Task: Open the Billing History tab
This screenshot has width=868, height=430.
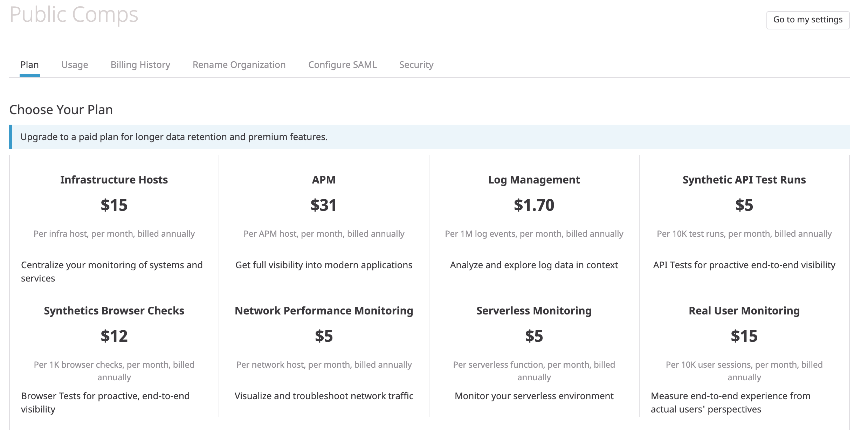Action: [x=140, y=65]
